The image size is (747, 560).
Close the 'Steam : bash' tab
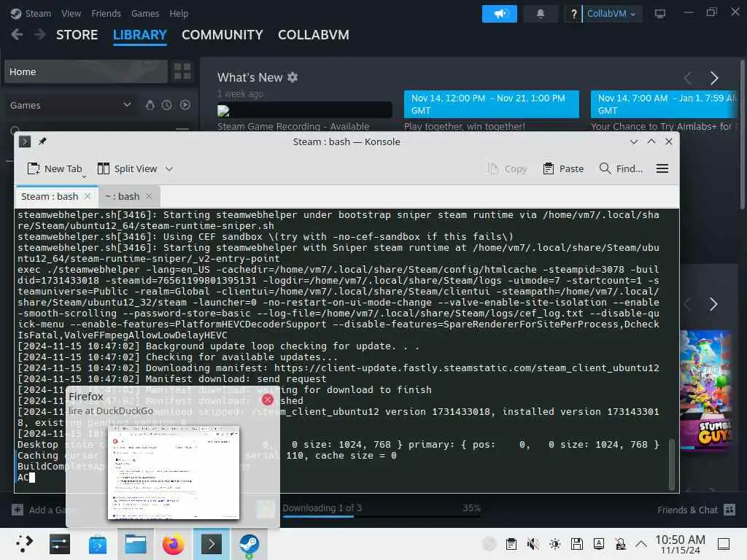point(88,196)
